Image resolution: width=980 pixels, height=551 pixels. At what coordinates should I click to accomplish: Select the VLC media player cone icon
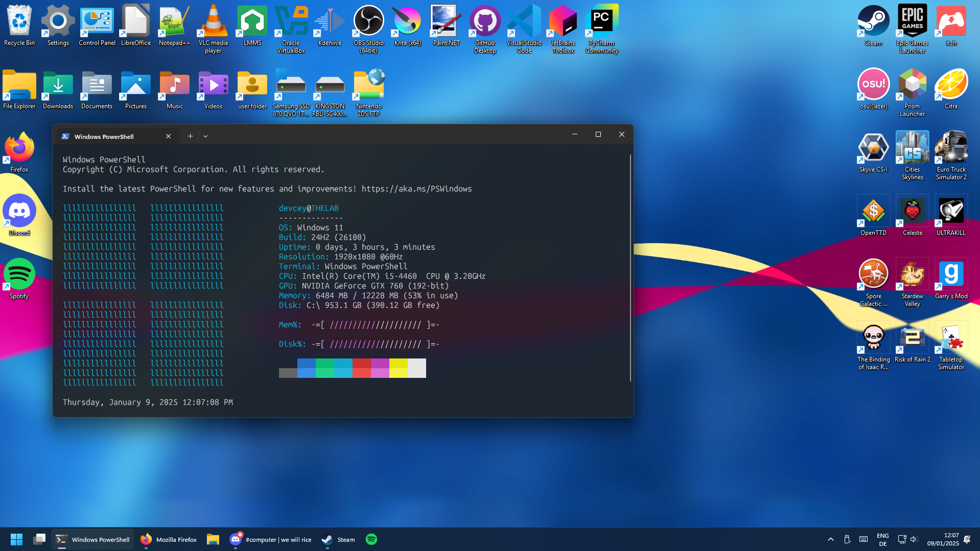tap(213, 29)
